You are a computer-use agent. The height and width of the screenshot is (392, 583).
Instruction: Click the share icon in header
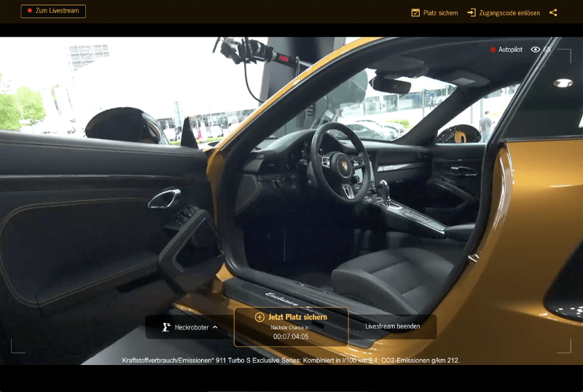(553, 12)
